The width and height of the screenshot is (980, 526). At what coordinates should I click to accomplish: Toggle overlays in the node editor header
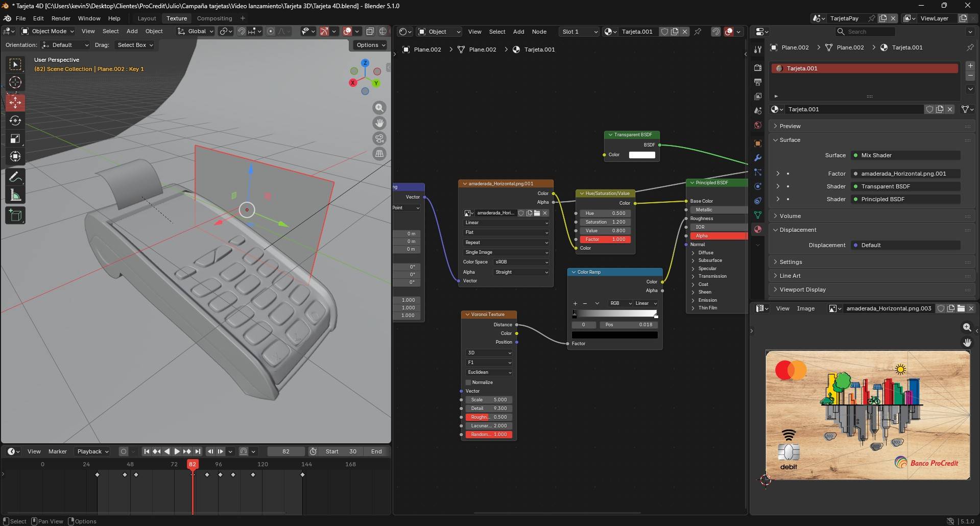coord(729,32)
